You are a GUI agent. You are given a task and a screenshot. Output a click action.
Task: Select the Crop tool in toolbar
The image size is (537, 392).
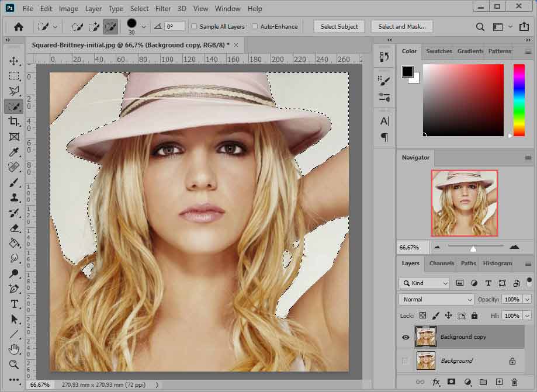point(14,122)
